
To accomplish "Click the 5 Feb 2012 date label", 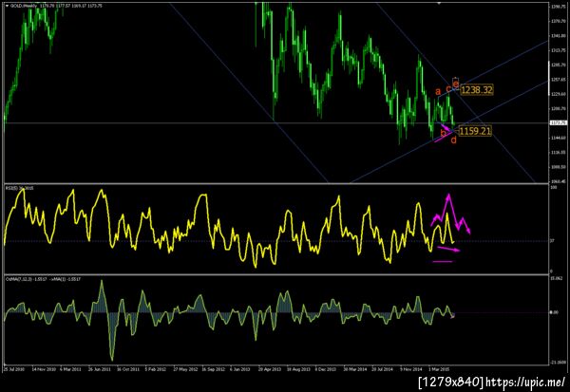I will click(156, 369).
